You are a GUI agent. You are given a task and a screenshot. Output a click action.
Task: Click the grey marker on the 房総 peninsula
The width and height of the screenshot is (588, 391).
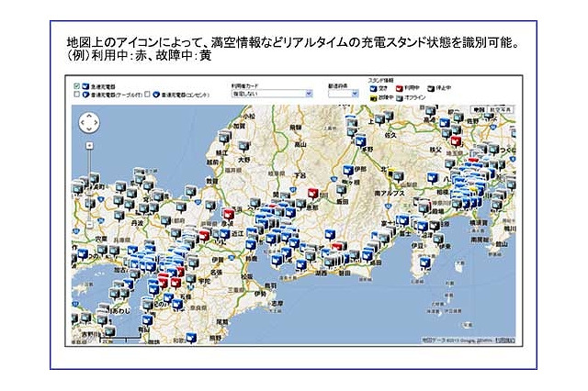(496, 205)
